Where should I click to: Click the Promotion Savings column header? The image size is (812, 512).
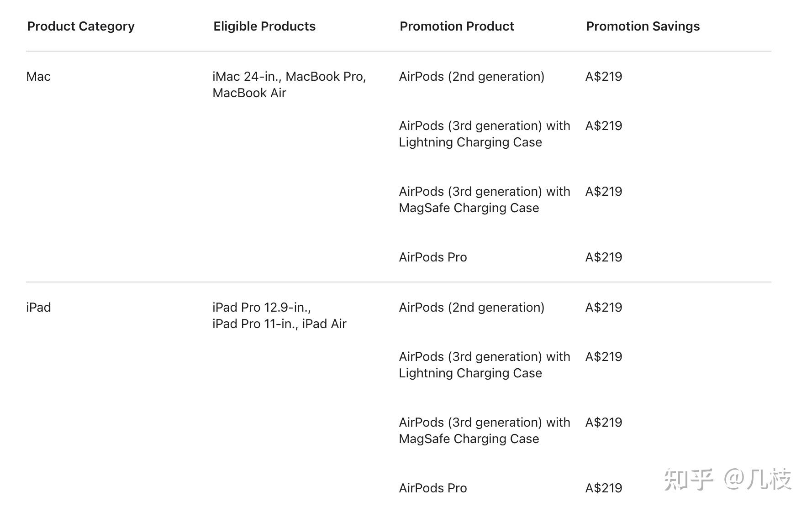pos(643,26)
